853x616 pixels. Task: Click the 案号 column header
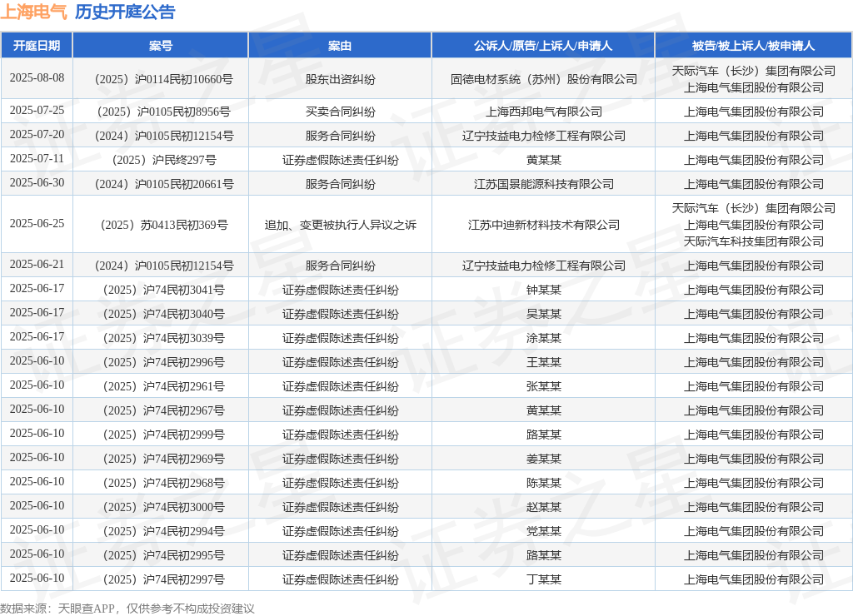[161, 46]
